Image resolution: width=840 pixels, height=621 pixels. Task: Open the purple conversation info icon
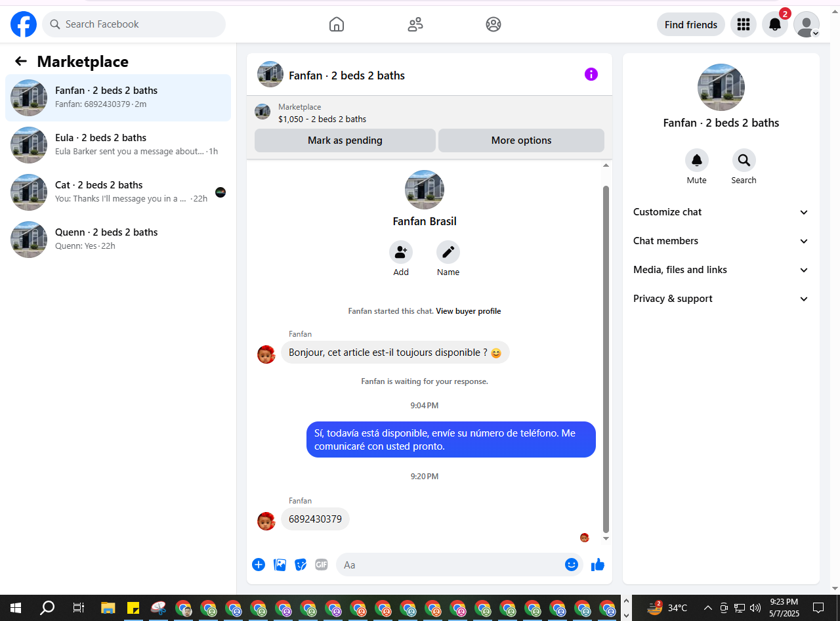(x=591, y=74)
